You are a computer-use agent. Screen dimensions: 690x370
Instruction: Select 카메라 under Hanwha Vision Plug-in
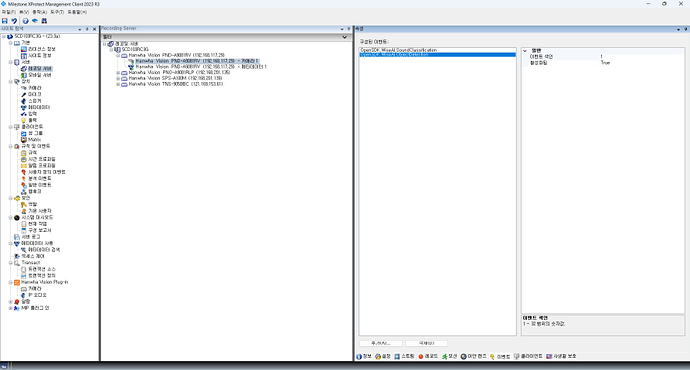point(35,289)
